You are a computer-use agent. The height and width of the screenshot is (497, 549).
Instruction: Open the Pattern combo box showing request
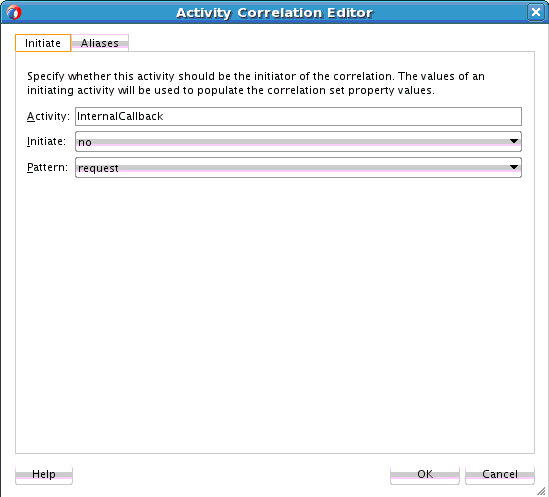pos(298,167)
